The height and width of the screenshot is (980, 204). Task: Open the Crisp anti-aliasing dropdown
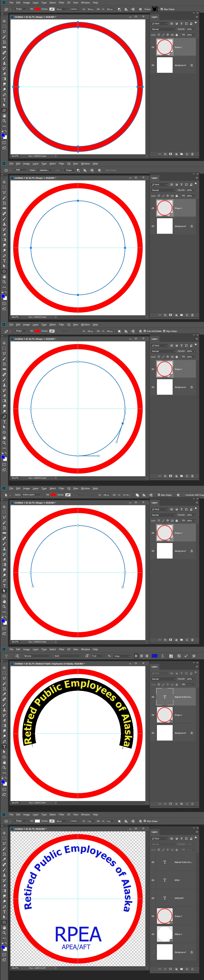(x=122, y=656)
